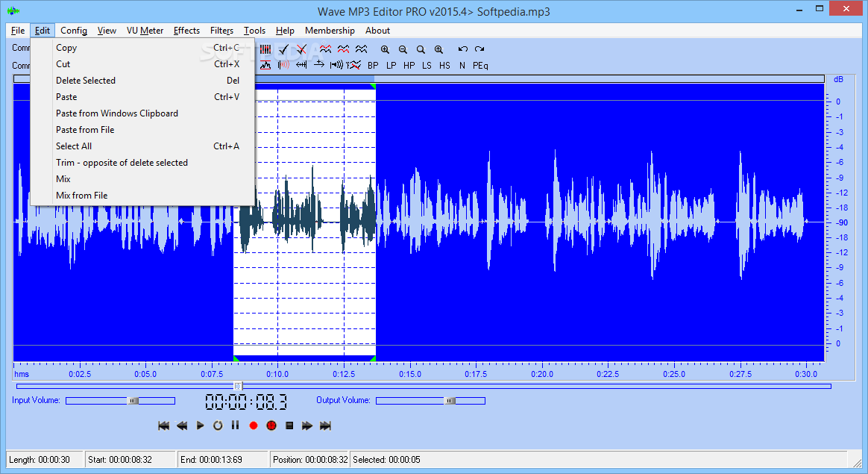Open the Config menu
The width and height of the screenshot is (868, 474).
[x=74, y=31]
